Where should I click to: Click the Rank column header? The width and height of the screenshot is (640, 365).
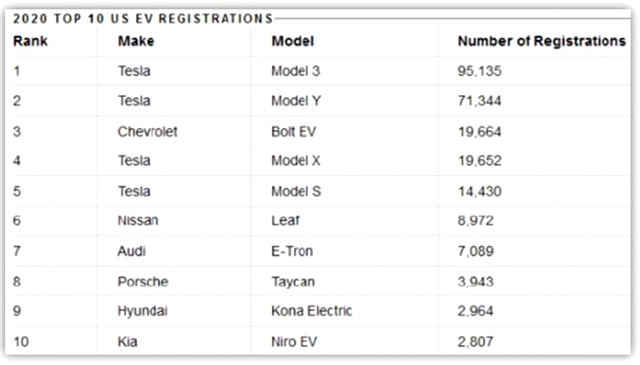pyautogui.click(x=30, y=41)
